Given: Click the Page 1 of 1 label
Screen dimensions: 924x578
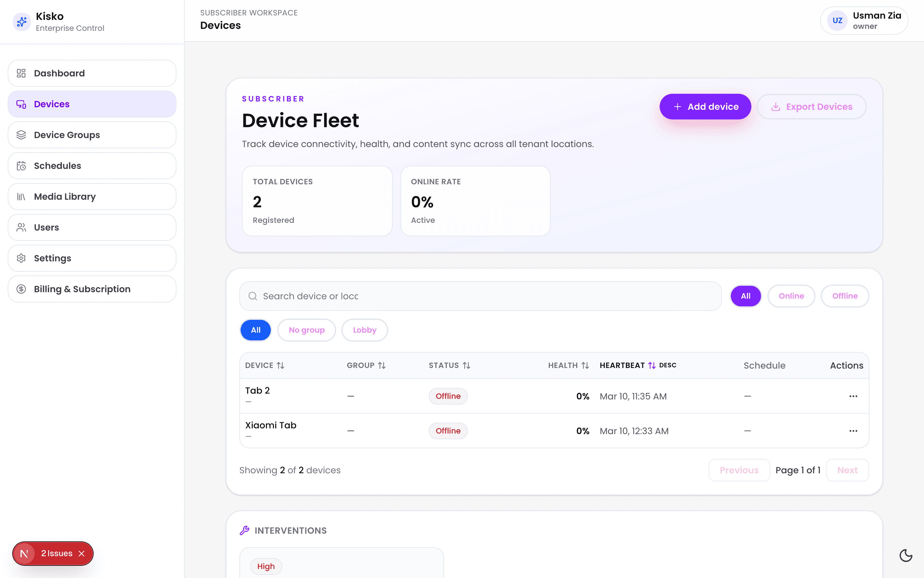Looking at the screenshot, I should 798,470.
